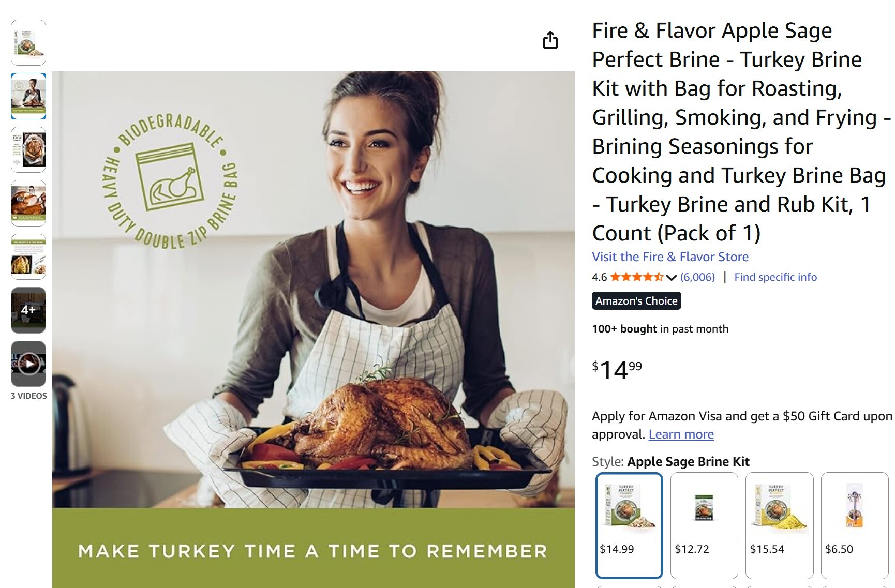Click Find specific info link
This screenshot has width=895, height=588.
coord(775,277)
